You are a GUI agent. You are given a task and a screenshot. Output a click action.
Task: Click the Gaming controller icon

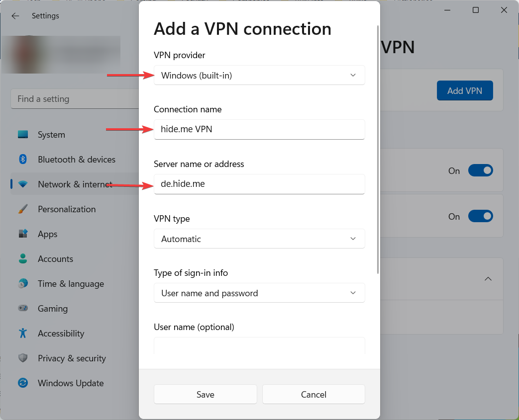point(23,309)
